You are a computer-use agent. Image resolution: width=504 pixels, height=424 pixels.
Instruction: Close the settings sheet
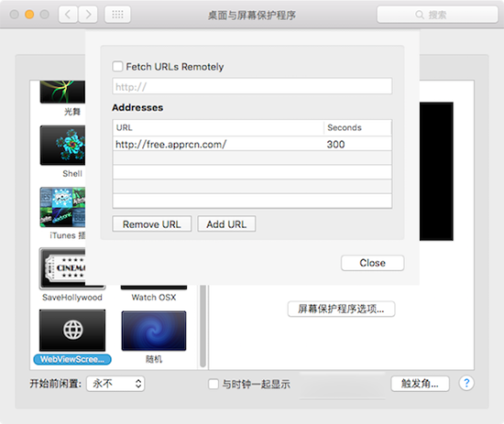(372, 263)
